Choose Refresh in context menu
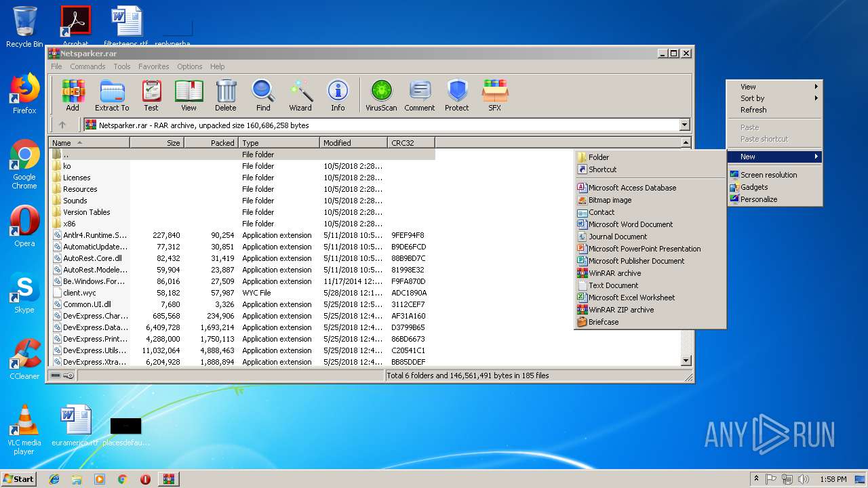Image resolution: width=868 pixels, height=488 pixels. tap(774, 110)
